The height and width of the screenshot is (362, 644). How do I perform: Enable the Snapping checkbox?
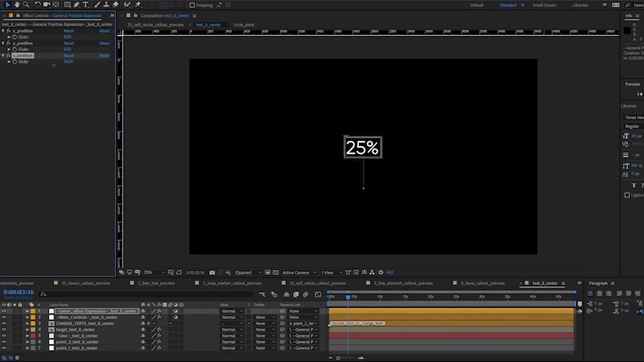tap(192, 5)
